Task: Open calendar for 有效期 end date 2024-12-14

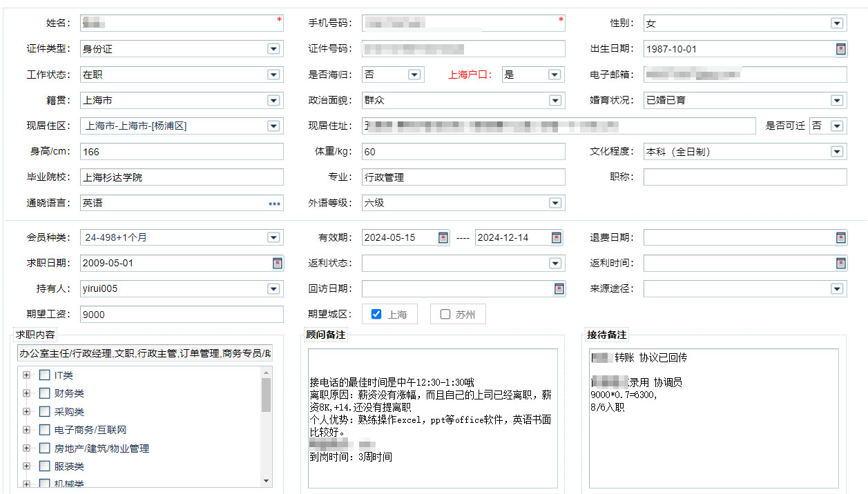Action: [557, 237]
